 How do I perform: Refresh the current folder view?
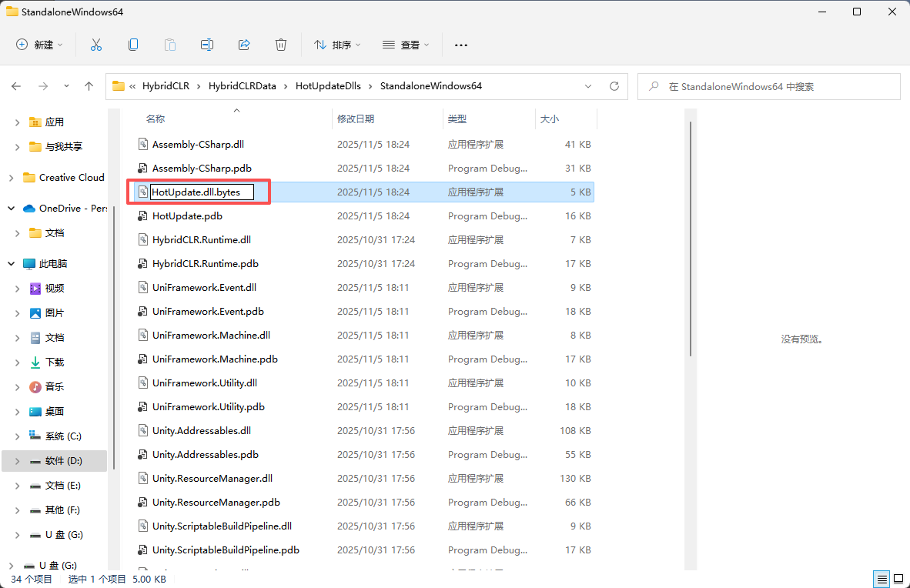[614, 86]
